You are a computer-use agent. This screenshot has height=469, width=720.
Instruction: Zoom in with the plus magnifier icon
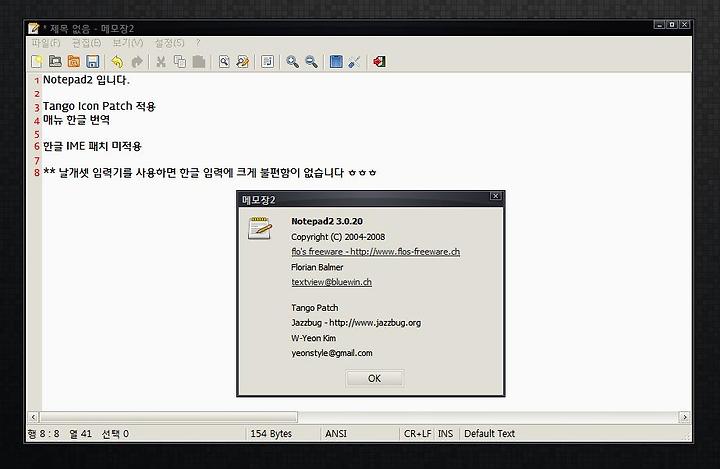[292, 62]
